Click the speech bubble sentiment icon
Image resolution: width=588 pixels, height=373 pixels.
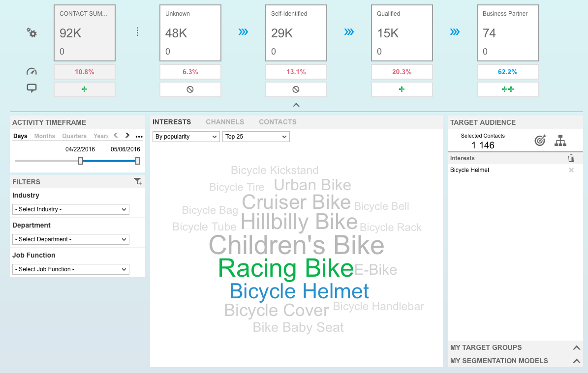pos(32,88)
